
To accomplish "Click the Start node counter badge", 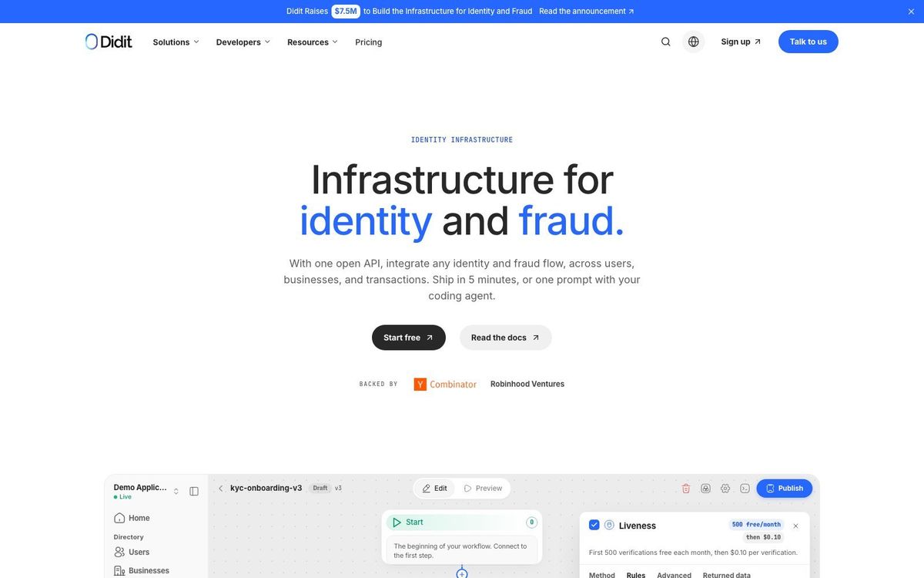I will [531, 522].
